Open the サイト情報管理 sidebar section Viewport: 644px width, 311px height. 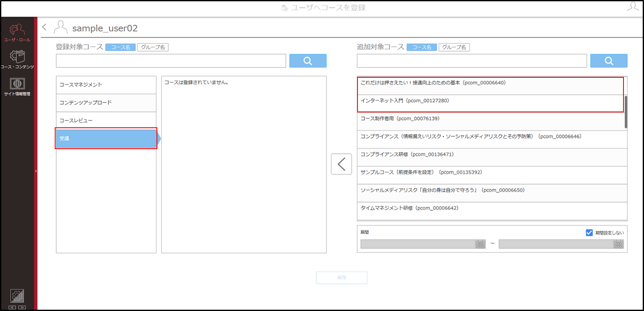17,87
